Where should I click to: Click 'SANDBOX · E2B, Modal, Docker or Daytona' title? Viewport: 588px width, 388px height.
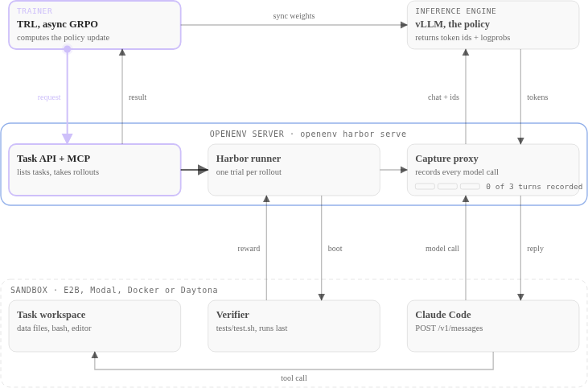click(x=114, y=290)
